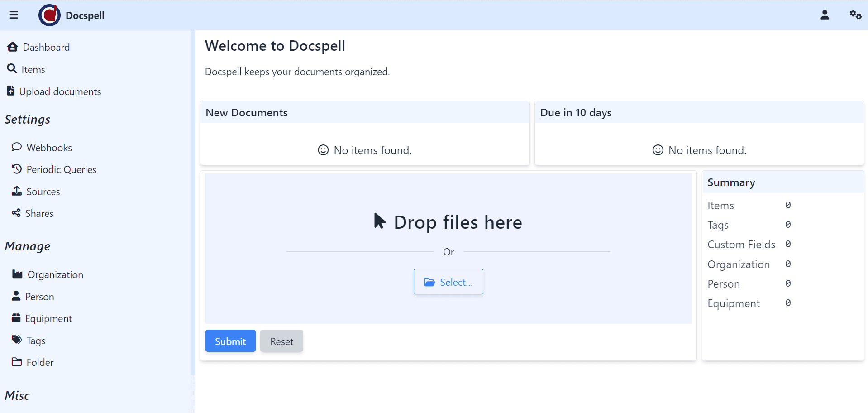Open the Equipment briefcase icon
The width and height of the screenshot is (868, 413).
coord(16,318)
